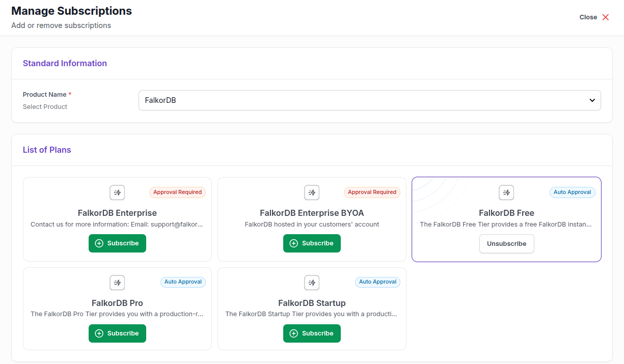Click the FalkorDB Enterprise plan title

(x=117, y=213)
